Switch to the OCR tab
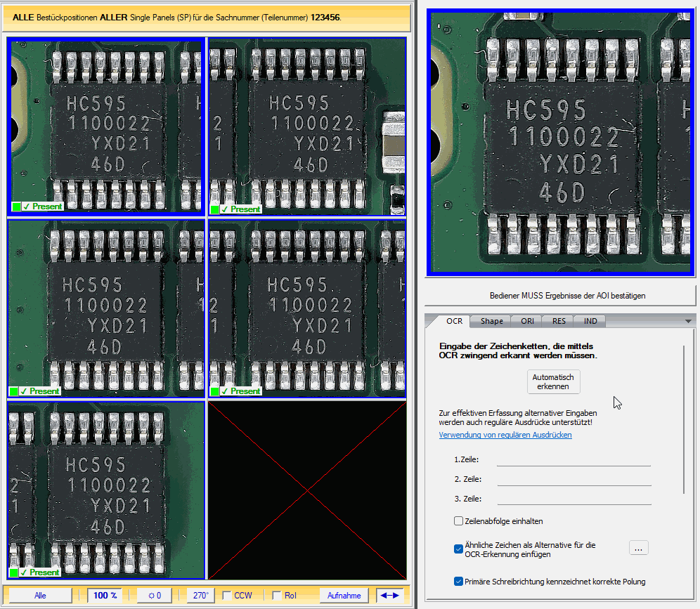Screen dimensions: 700x609 [455, 321]
